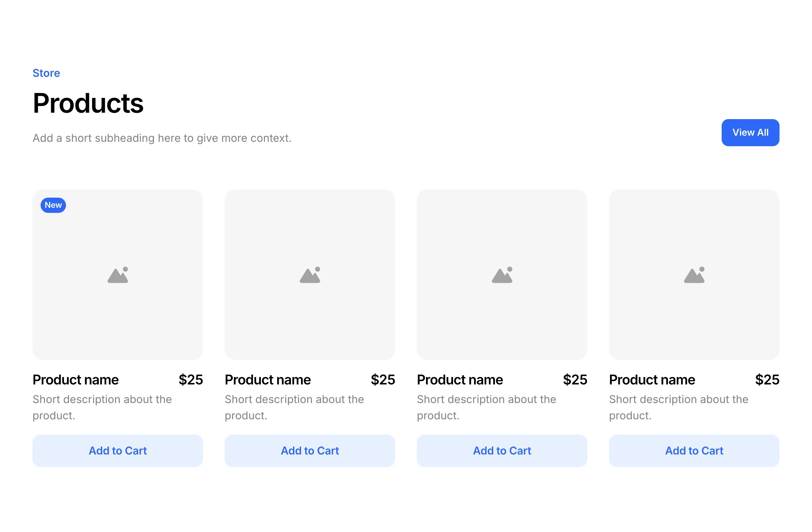The width and height of the screenshot is (812, 532).
Task: Click the image placeholder icon in first product card
Action: pyautogui.click(x=118, y=275)
